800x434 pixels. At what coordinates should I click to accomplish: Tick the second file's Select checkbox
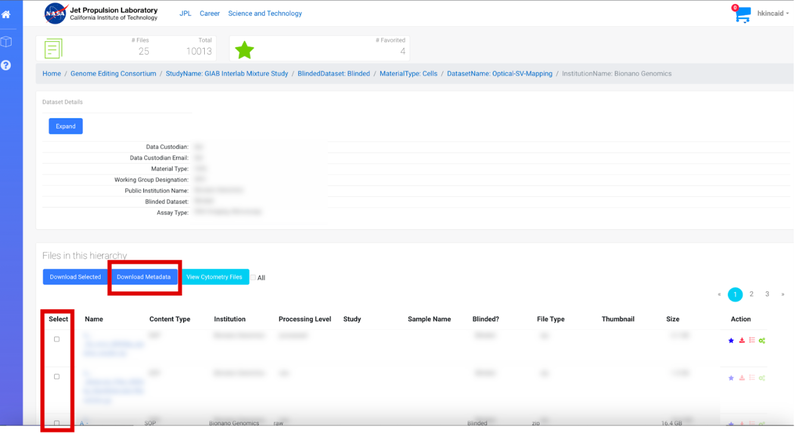(57, 376)
